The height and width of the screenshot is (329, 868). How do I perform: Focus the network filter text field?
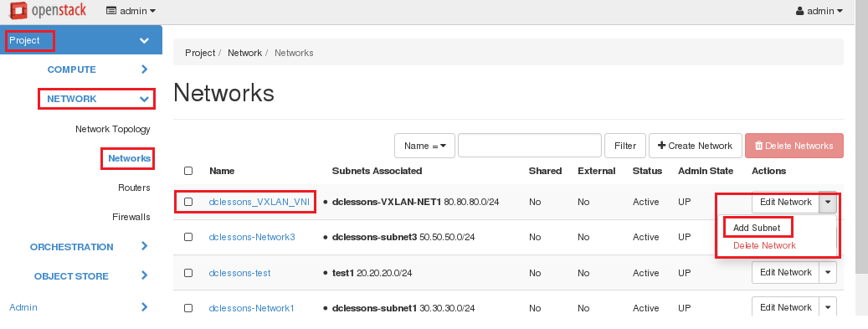[x=530, y=146]
